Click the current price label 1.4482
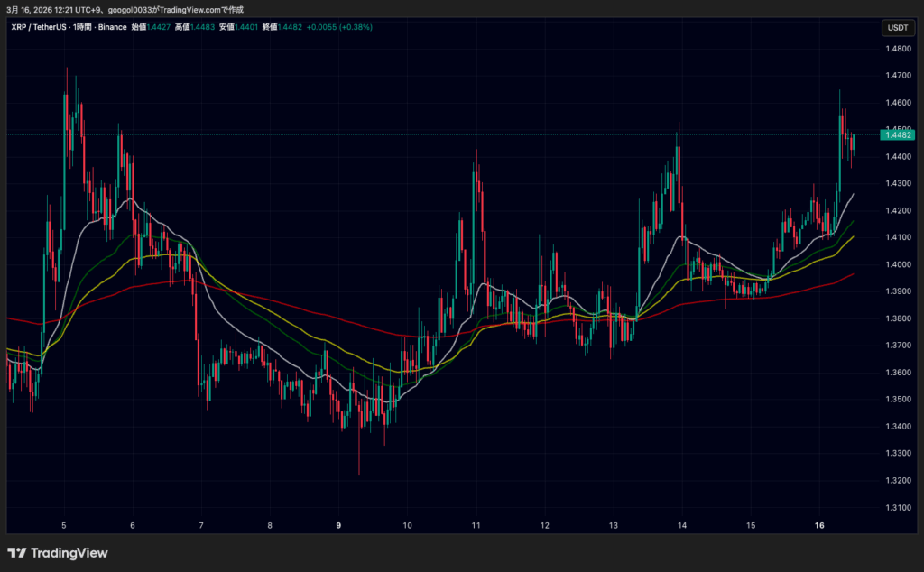The height and width of the screenshot is (572, 924). (899, 135)
